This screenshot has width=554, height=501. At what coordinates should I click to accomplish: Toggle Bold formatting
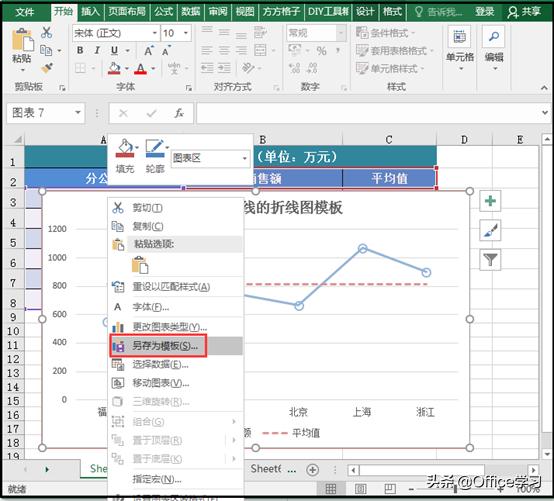point(80,50)
